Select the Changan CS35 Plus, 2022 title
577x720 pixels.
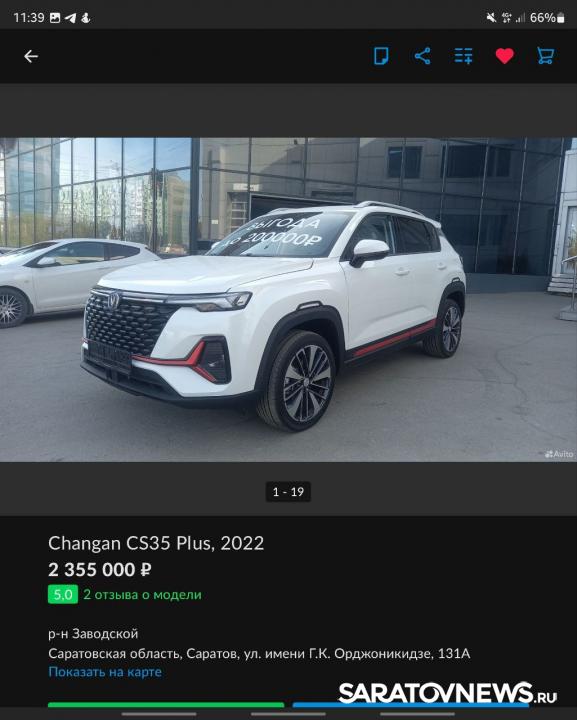156,543
